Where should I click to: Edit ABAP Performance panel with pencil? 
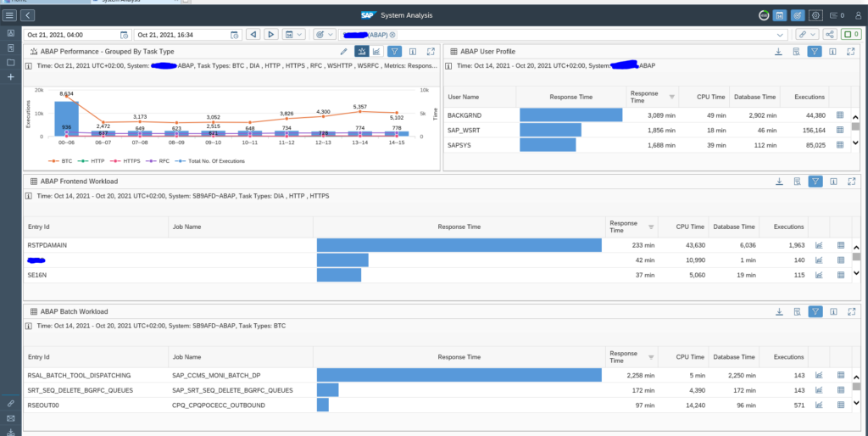pos(344,52)
